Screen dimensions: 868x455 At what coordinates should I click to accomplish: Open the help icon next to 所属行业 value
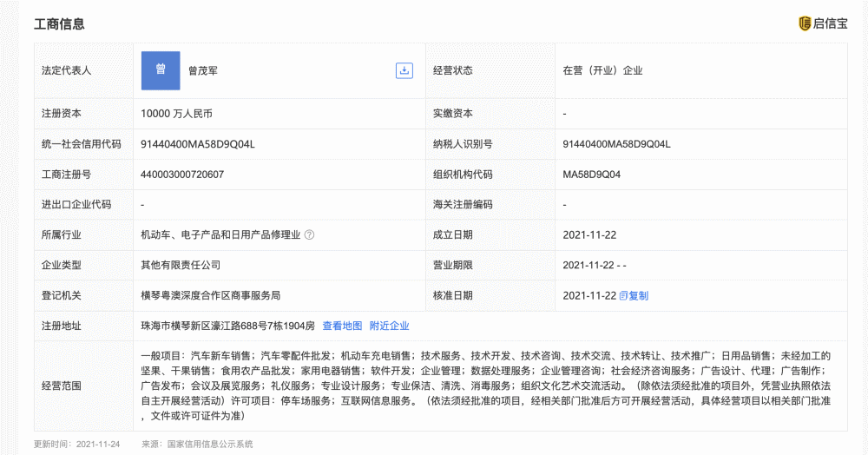tap(310, 234)
